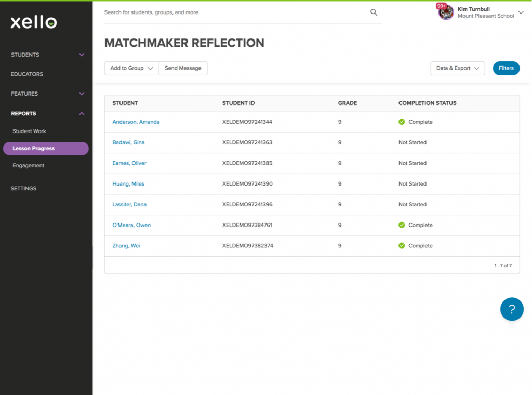532x395 pixels.
Task: Open the Filters button
Action: (506, 68)
